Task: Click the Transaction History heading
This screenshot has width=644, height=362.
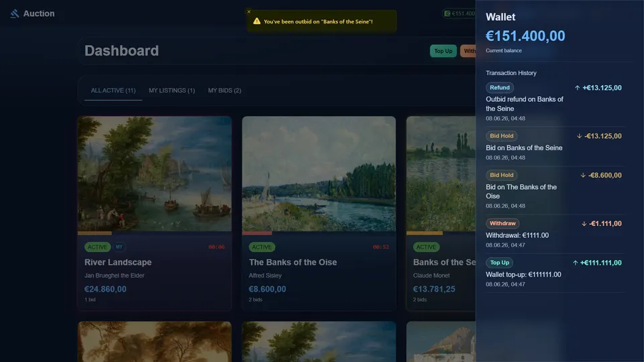Action: 511,73
